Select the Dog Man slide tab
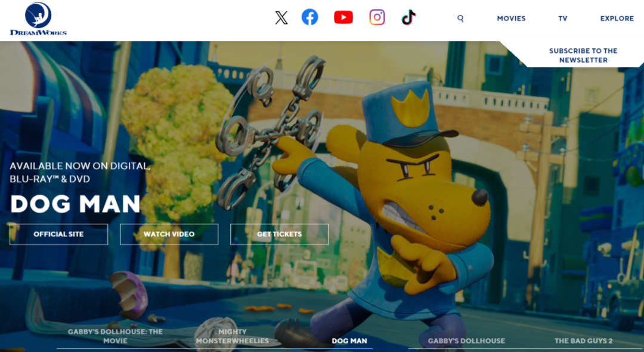This screenshot has height=352, width=644. pos(349,341)
